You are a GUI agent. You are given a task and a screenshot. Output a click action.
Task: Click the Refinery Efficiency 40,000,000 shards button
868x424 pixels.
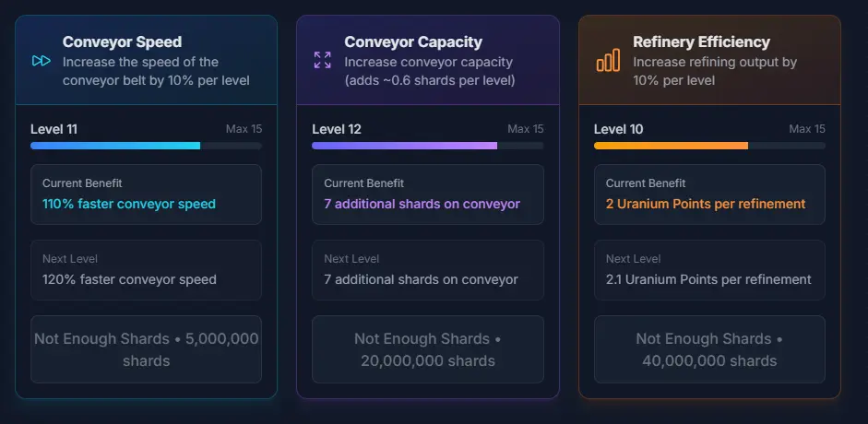click(709, 349)
